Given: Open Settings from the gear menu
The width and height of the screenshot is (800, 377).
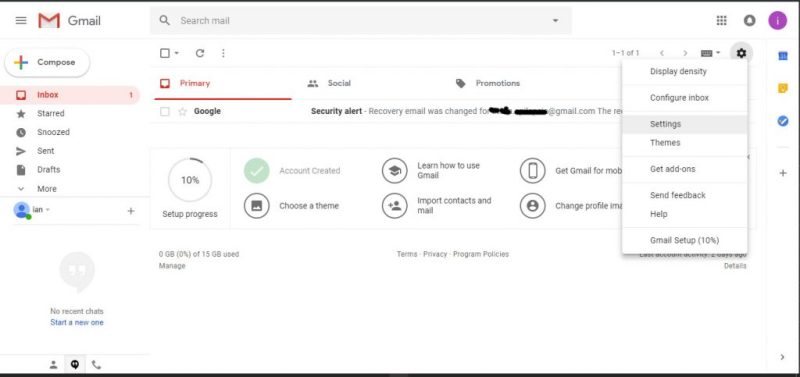Looking at the screenshot, I should [x=685, y=124].
